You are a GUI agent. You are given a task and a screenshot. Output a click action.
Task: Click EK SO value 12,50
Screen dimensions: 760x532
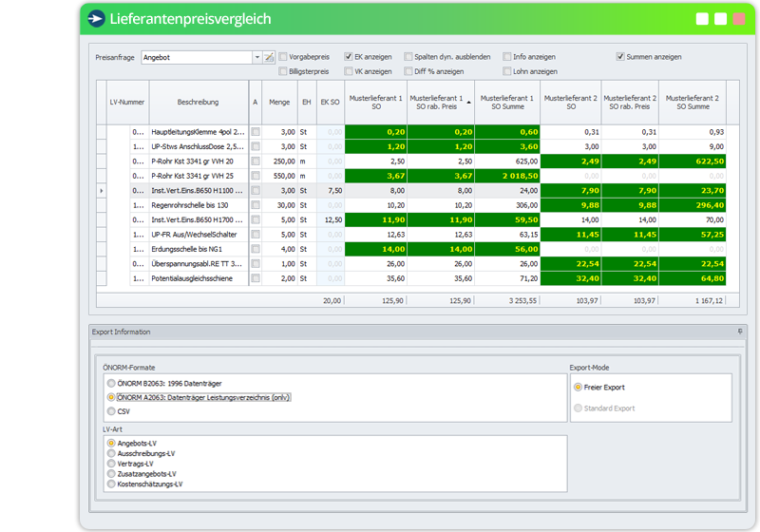331,219
